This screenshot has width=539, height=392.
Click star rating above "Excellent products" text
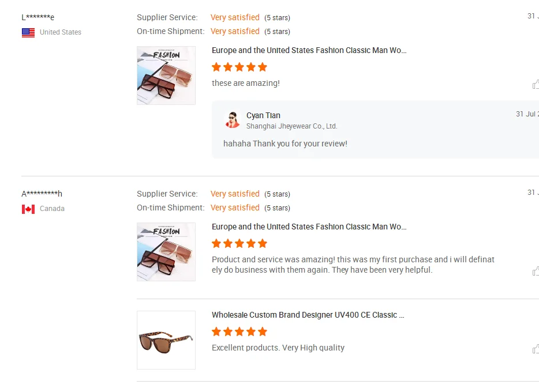[239, 331]
